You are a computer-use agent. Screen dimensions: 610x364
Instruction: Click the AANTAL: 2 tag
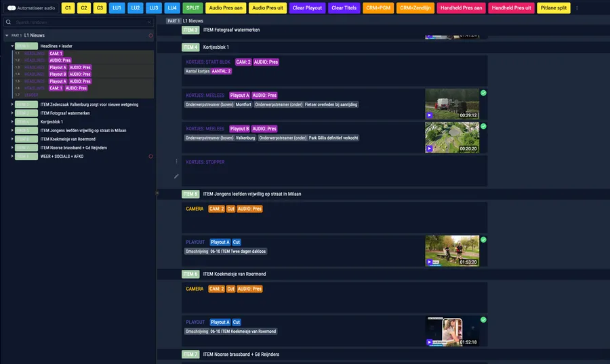coord(222,71)
